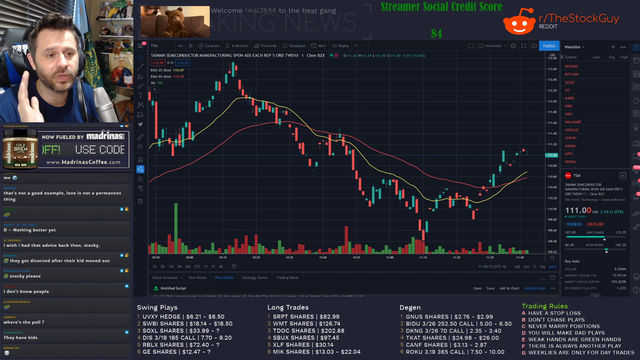Toggle percent scale option

tap(535, 267)
